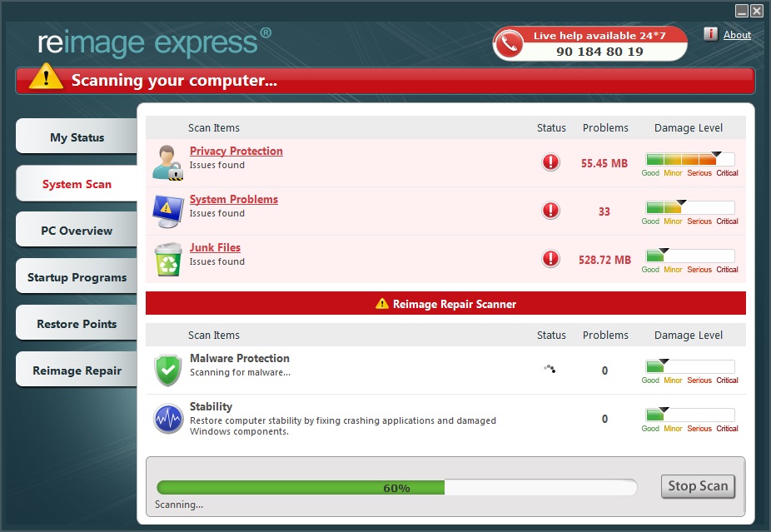Image resolution: width=771 pixels, height=532 pixels.
Task: Click yellow warning triangle in scanning banner
Action: (x=46, y=77)
